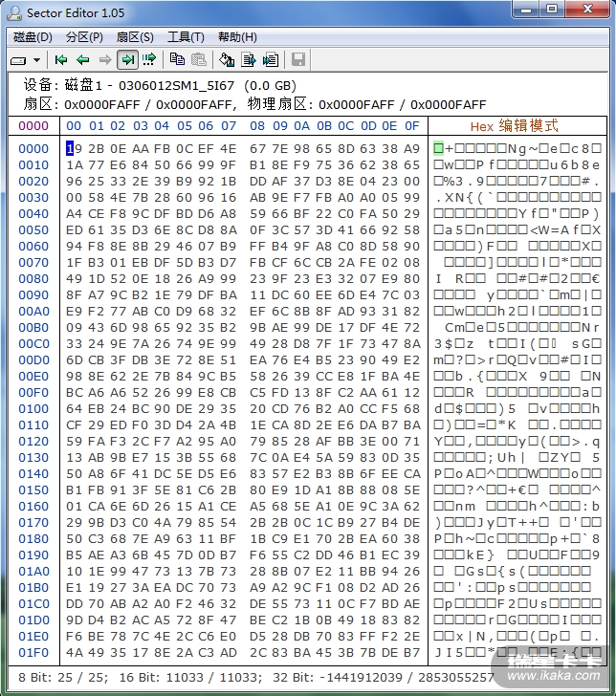Minimize the Sector Editor window
The image size is (616, 696).
tap(526, 9)
